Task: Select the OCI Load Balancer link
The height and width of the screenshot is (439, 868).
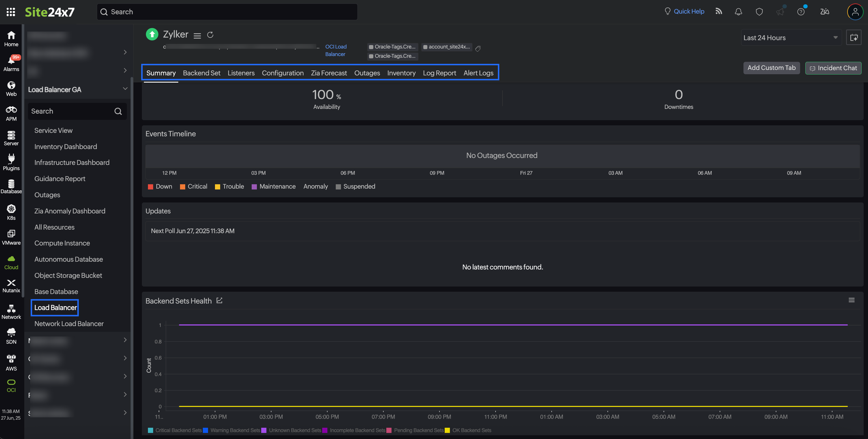Action: pyautogui.click(x=335, y=50)
